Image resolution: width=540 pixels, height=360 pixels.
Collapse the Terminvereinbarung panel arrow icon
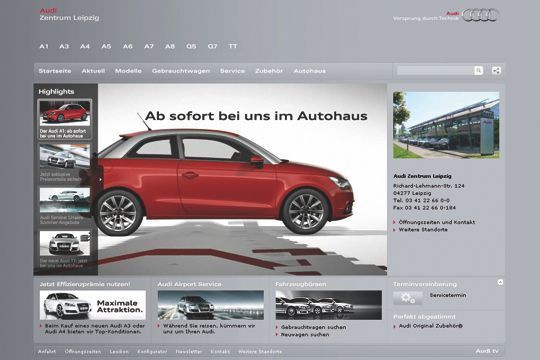500,282
